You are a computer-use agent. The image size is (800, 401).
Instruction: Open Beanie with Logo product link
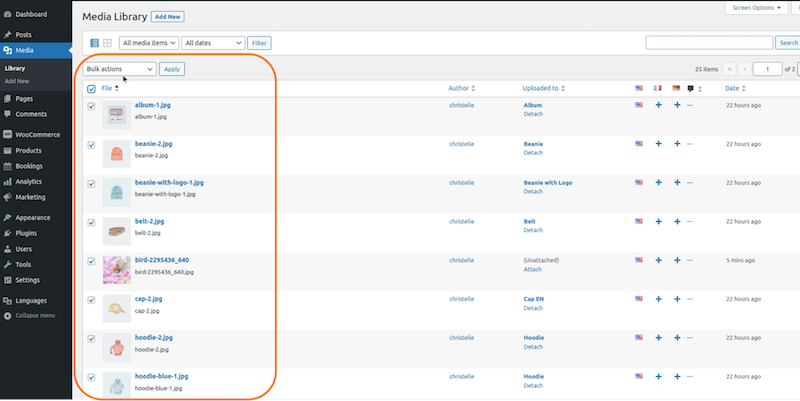[548, 183]
